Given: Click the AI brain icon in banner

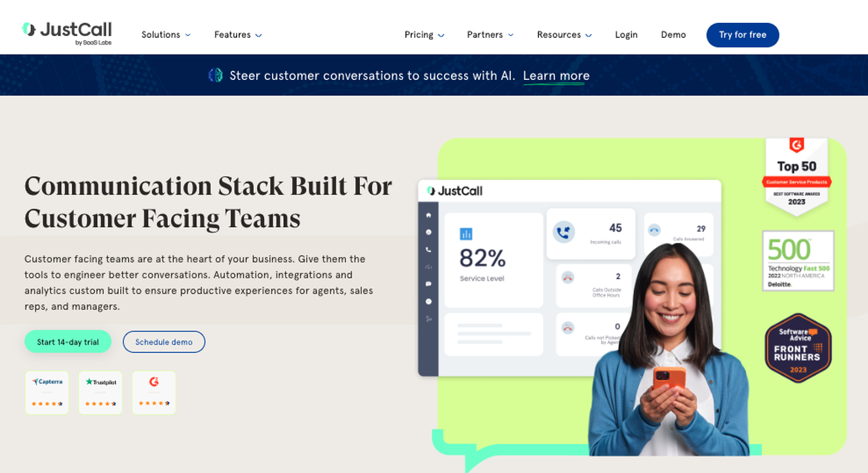Looking at the screenshot, I should pyautogui.click(x=216, y=75).
